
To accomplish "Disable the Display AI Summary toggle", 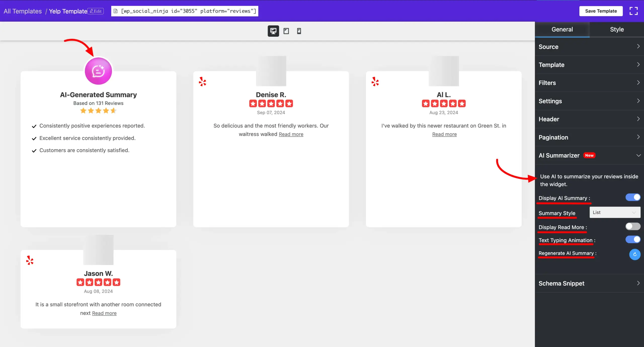I will (633, 197).
